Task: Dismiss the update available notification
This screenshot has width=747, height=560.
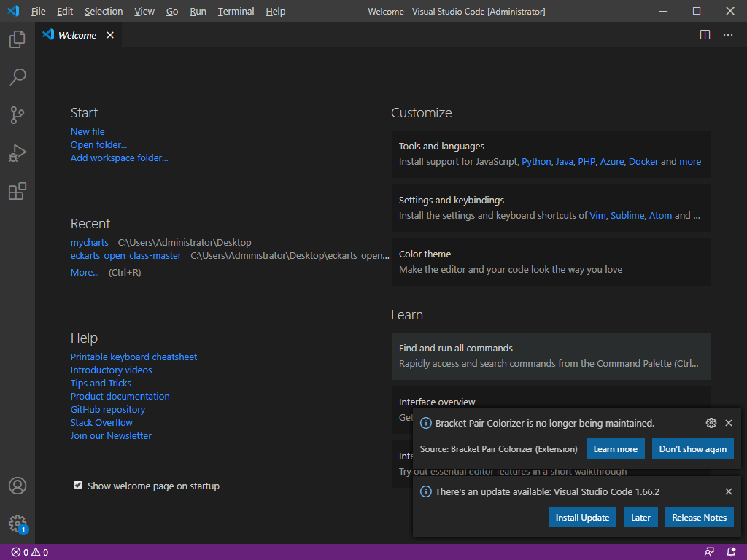Action: [729, 491]
